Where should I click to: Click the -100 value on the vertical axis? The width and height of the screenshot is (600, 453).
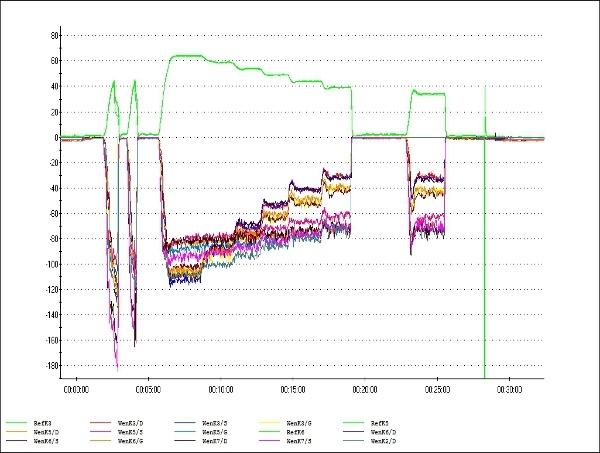click(x=51, y=264)
